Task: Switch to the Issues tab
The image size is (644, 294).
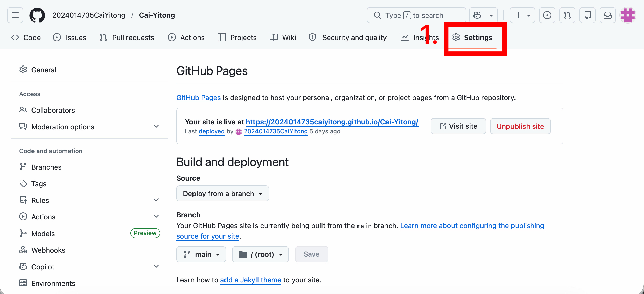Action: click(70, 38)
